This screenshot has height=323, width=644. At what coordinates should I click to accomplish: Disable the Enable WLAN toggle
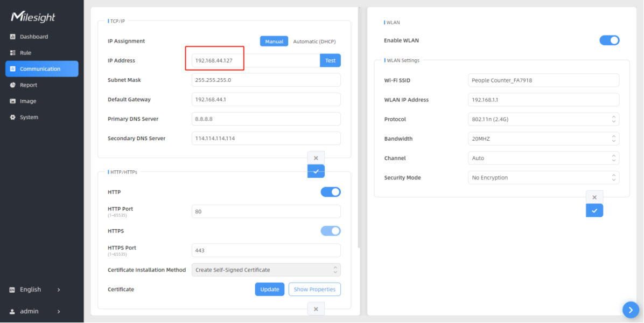tap(609, 40)
